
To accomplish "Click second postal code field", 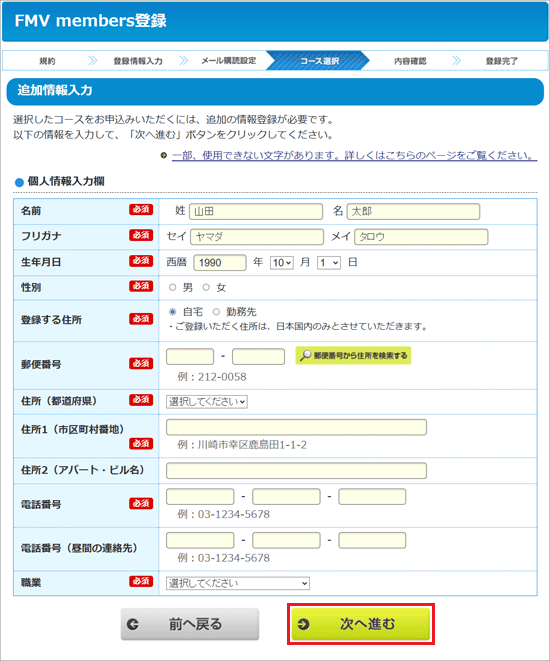I will coord(258,357).
